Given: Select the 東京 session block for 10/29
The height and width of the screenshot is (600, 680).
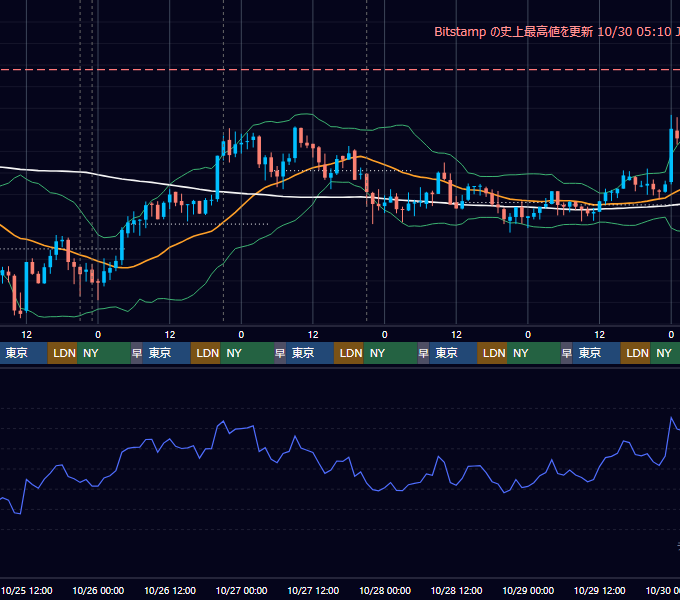Looking at the screenshot, I should click(x=596, y=353).
